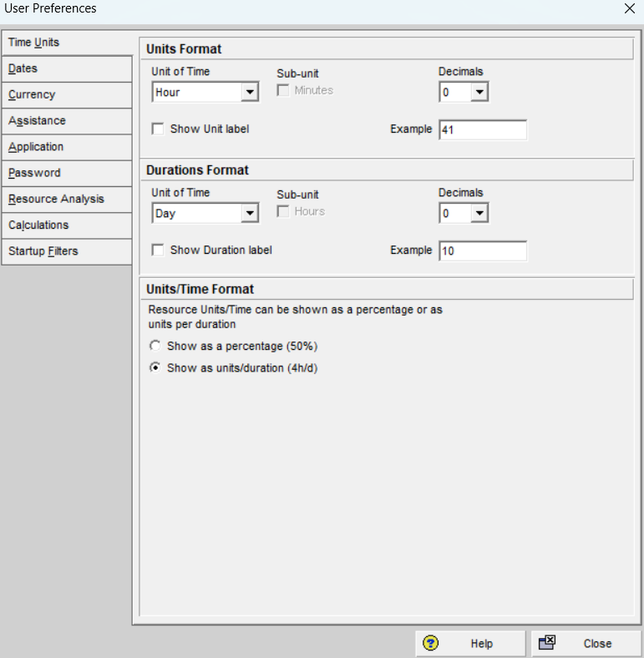Image resolution: width=644 pixels, height=658 pixels.
Task: Click the Close button's window icon
Action: coord(547,643)
